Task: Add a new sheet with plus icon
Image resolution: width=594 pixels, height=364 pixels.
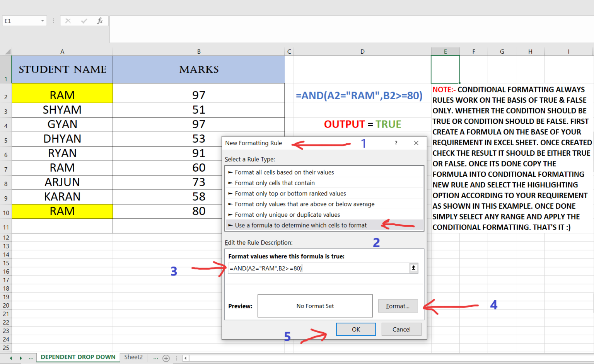Action: [x=166, y=358]
